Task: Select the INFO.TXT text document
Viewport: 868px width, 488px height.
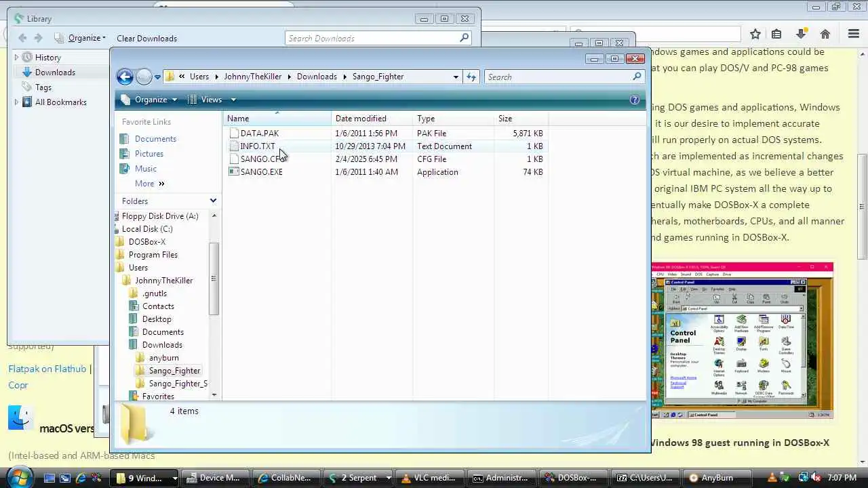Action: coord(258,146)
